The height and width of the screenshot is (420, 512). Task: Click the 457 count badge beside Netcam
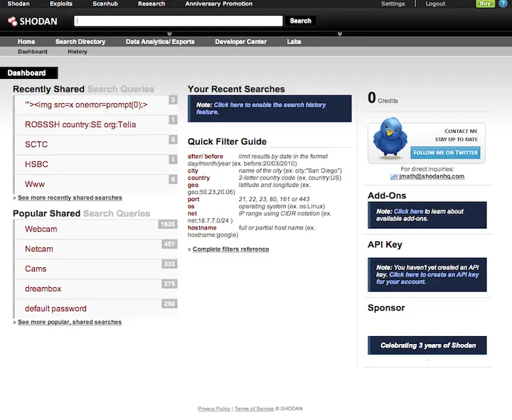[x=169, y=244]
